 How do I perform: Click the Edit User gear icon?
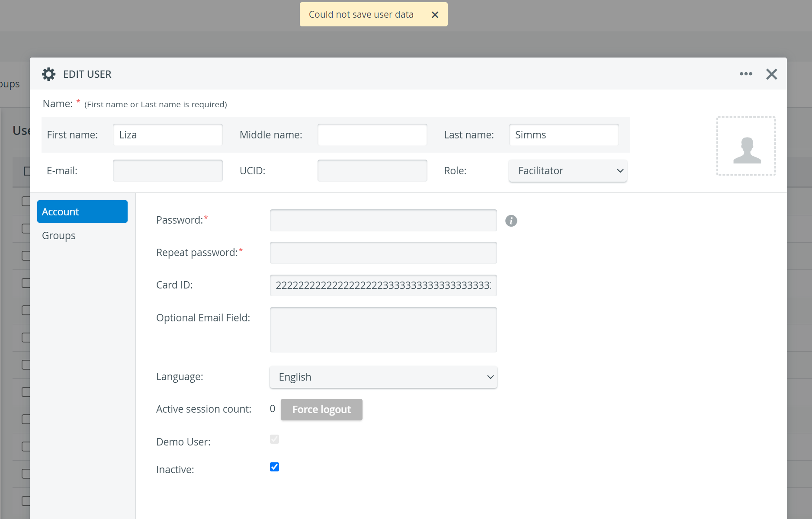[x=49, y=74]
